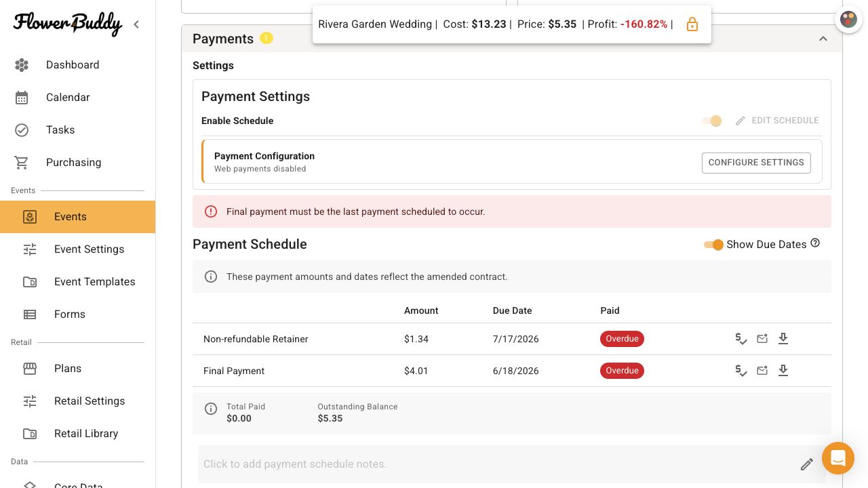Email the Non-refundable Retainer payment request
868x488 pixels.
762,339
